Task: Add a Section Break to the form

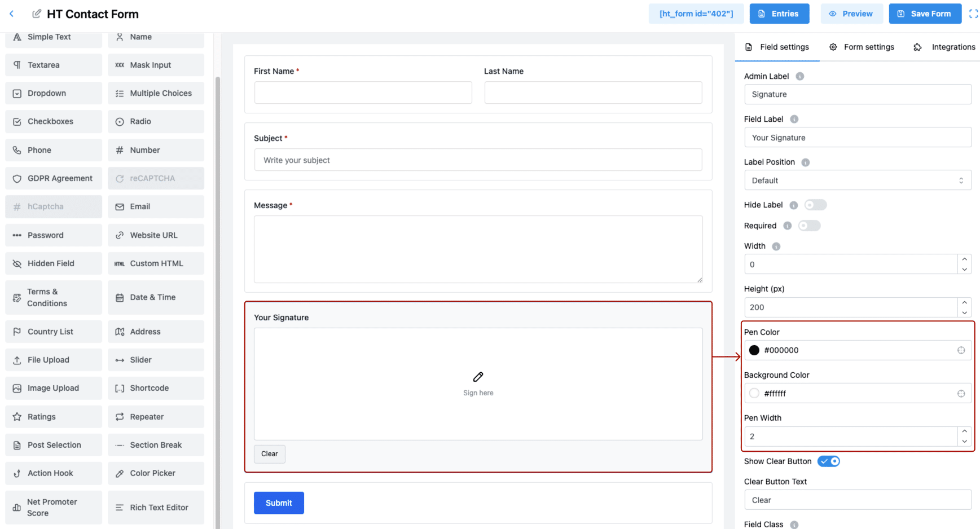Action: (x=156, y=445)
